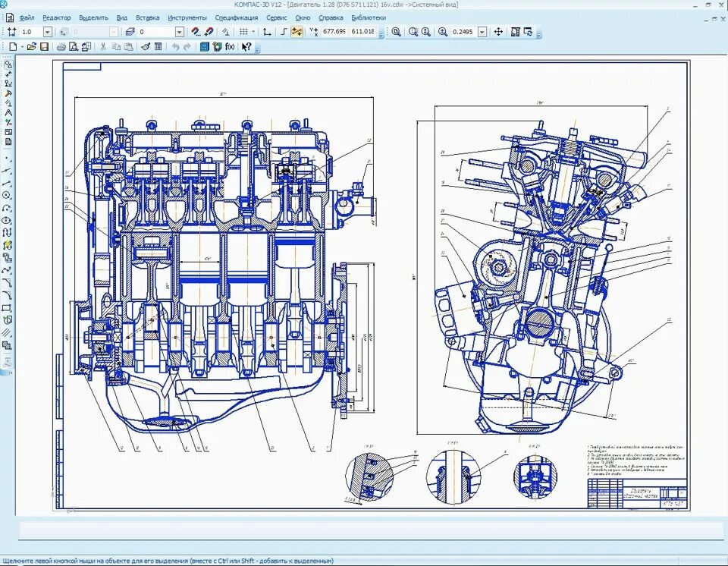Open the Файл menu
Viewport: 728px width, 566px height.
[x=27, y=18]
